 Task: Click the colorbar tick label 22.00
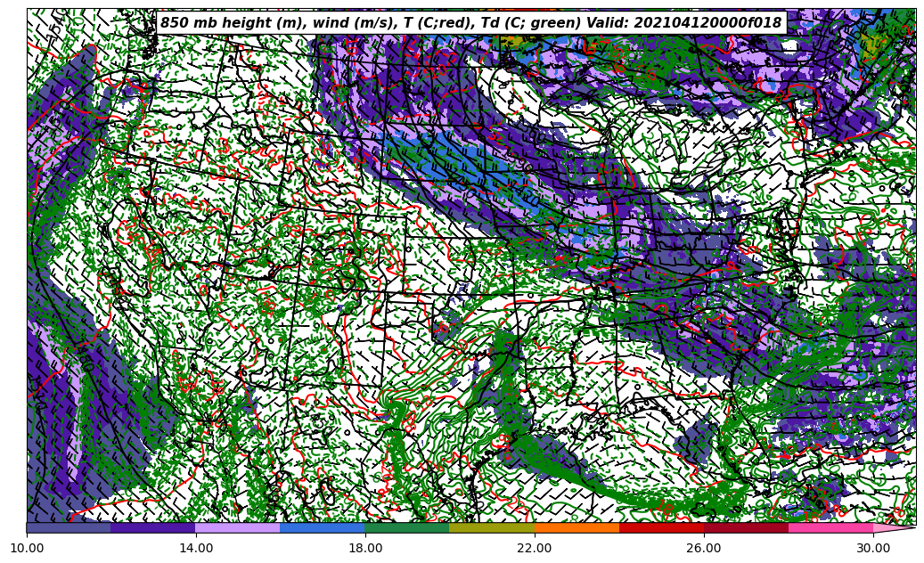pos(535,548)
